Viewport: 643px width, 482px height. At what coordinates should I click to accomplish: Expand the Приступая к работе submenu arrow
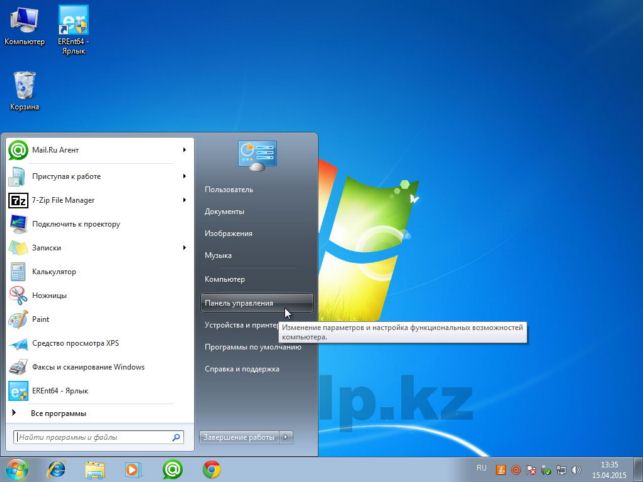(x=185, y=176)
